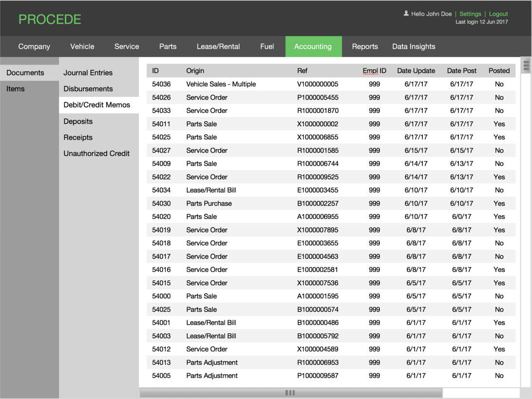Open the Service menu

pyautogui.click(x=127, y=46)
